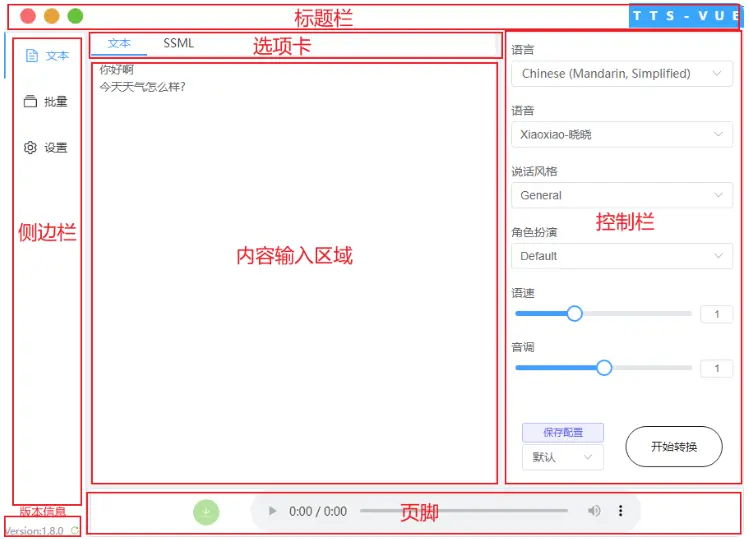Expand the 语音 voice dropdown showing Xiaoxiao

point(621,134)
